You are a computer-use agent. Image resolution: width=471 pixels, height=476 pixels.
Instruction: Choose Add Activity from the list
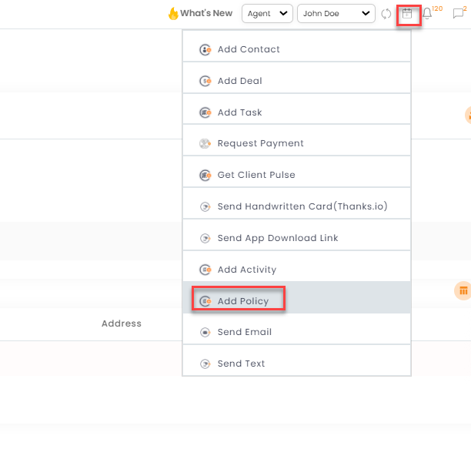coord(296,270)
